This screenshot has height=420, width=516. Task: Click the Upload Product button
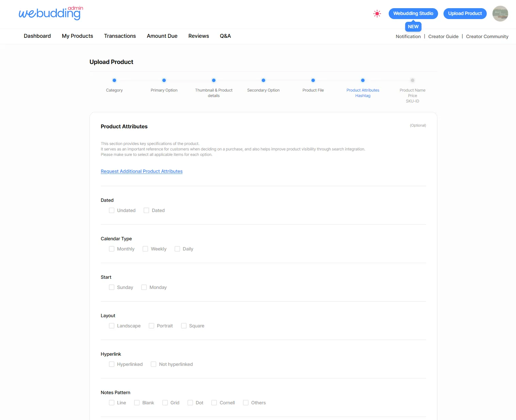(x=465, y=14)
